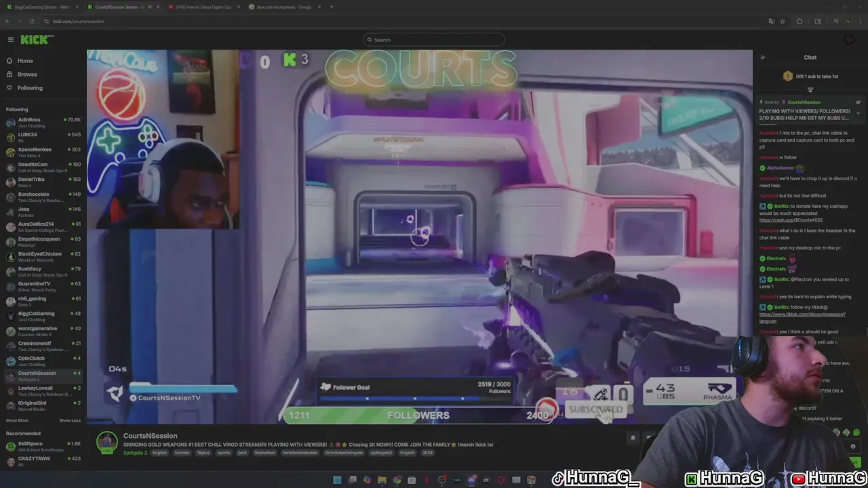Click Show More under Following

(17, 420)
